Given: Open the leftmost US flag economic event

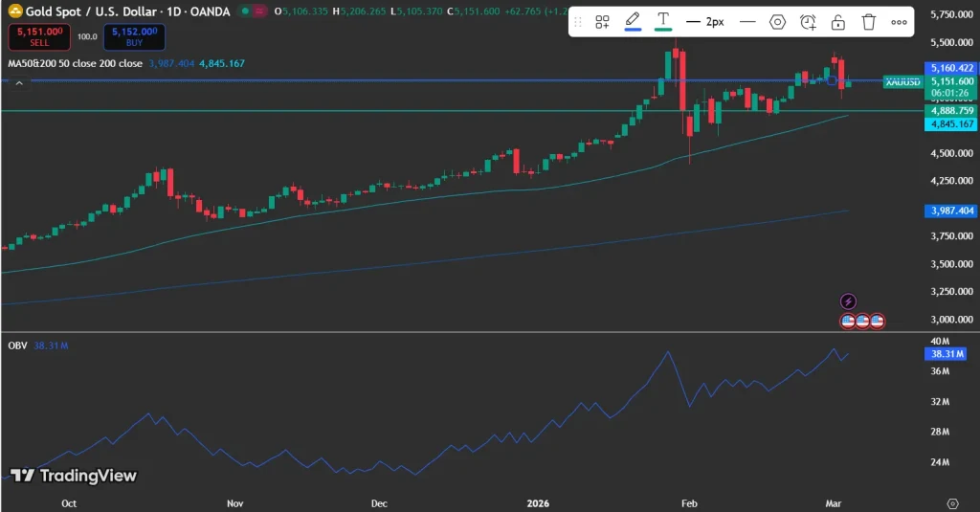Looking at the screenshot, I should (x=848, y=322).
